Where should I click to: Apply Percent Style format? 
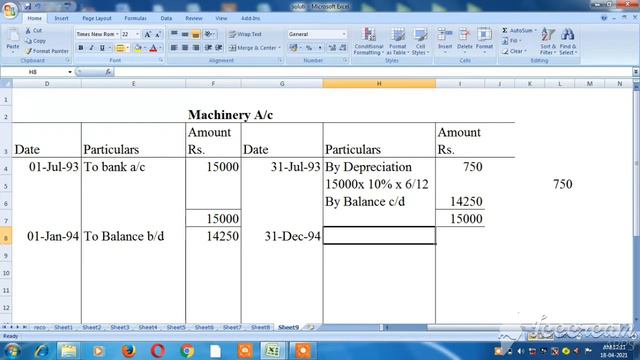[x=309, y=48]
